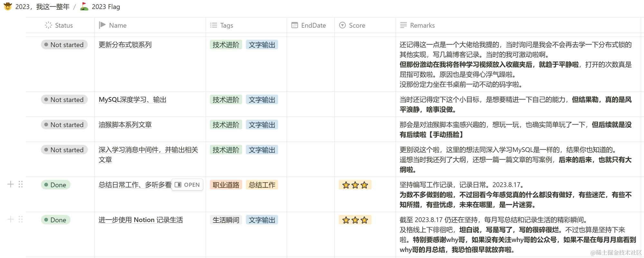Click remarks text starting 截至 2023.8.17 仍还在坚持
The width and height of the screenshot is (644, 258).
pos(518,234)
